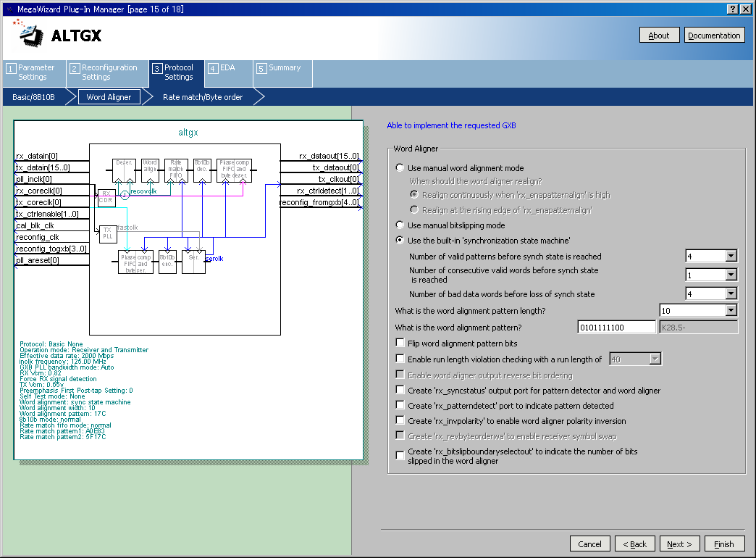Click the title bar help question mark

732,9
